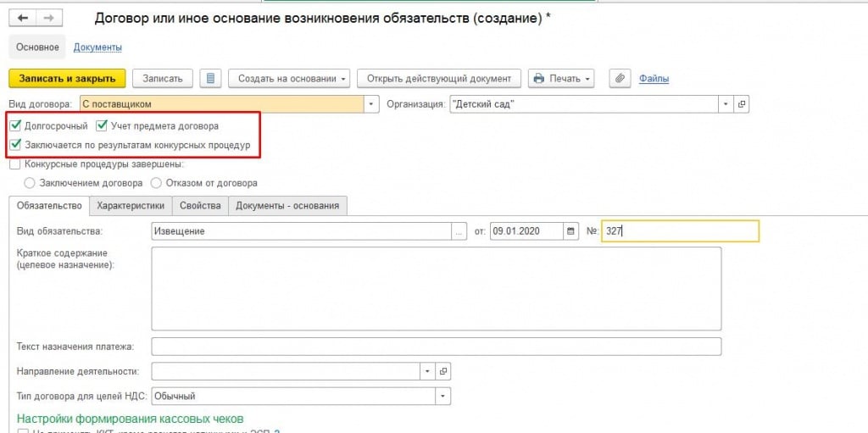Click open icon next to Направление деятельности
The image size is (868, 433).
[x=443, y=371]
